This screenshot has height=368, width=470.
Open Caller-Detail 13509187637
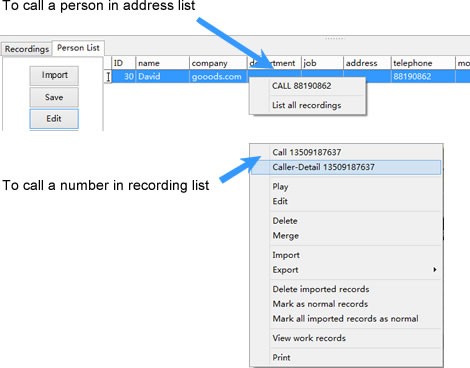pyautogui.click(x=346, y=167)
